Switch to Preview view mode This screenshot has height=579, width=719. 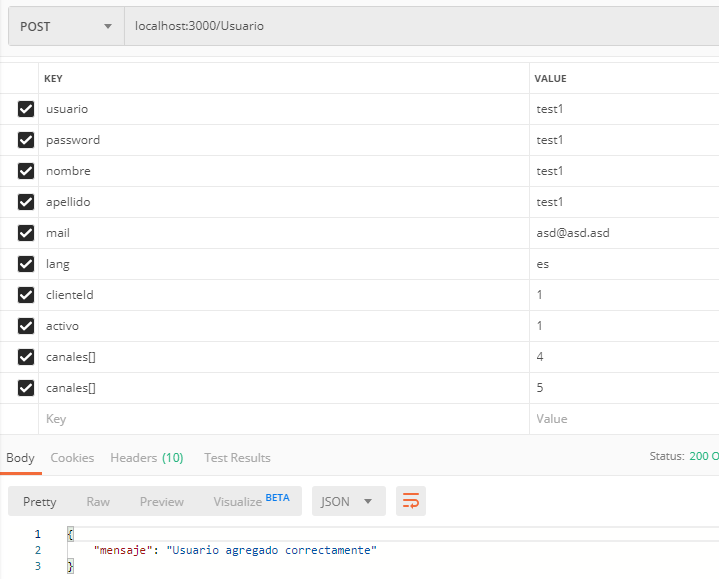tap(161, 501)
